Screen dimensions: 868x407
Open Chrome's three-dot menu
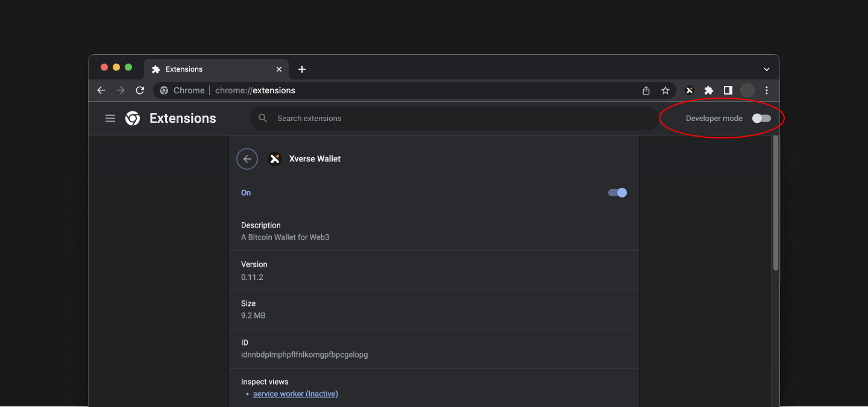pyautogui.click(x=766, y=90)
